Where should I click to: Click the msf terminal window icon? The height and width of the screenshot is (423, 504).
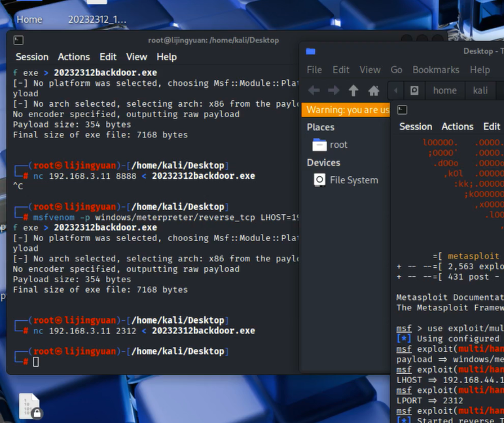(402, 110)
